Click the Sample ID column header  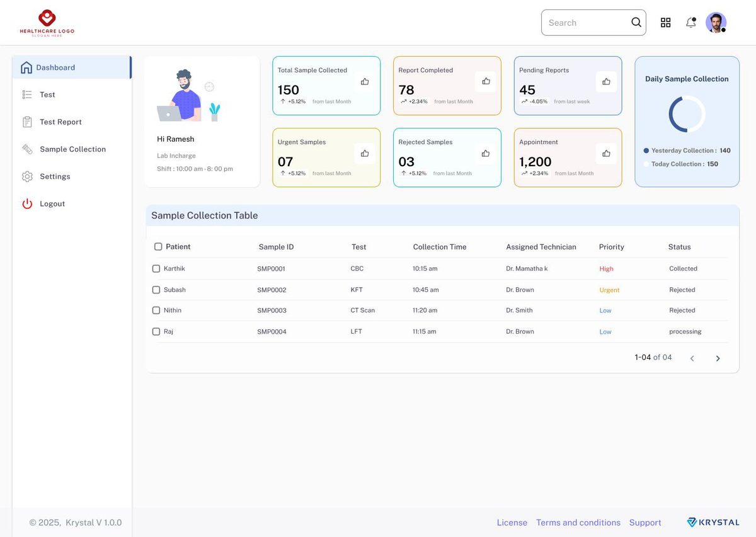coord(276,247)
